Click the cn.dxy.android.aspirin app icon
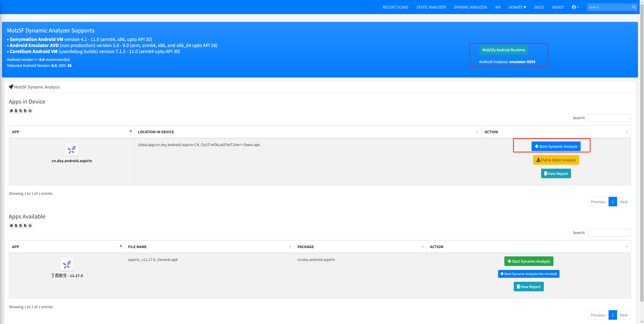 [72, 150]
